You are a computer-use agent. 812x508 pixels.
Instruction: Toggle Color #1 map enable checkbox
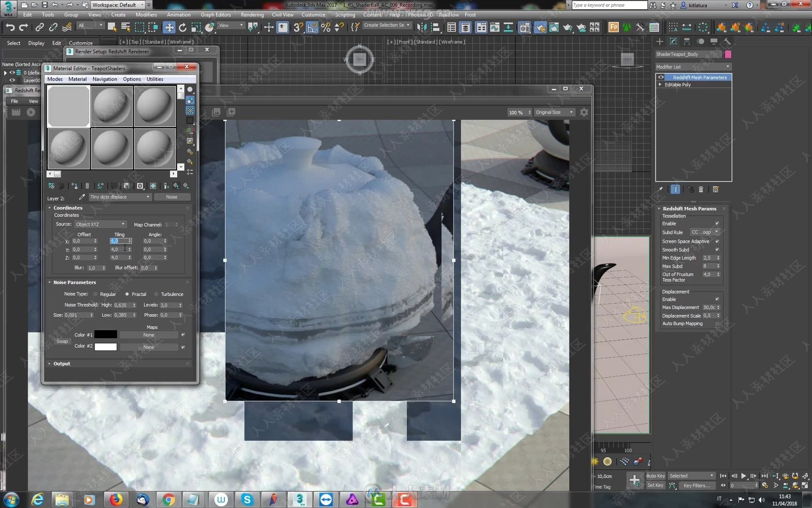pyautogui.click(x=183, y=335)
